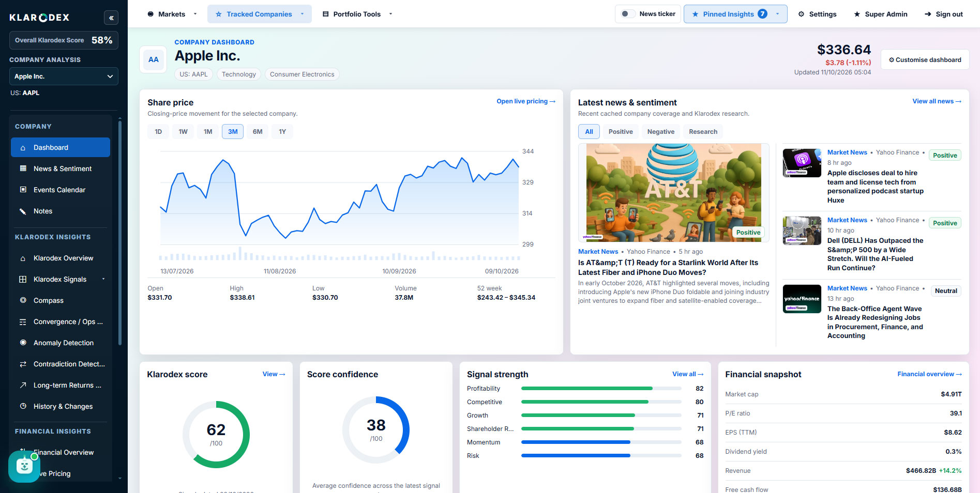Click the Profitability signal strength bar
The height and width of the screenshot is (493, 980).
pyautogui.click(x=601, y=389)
